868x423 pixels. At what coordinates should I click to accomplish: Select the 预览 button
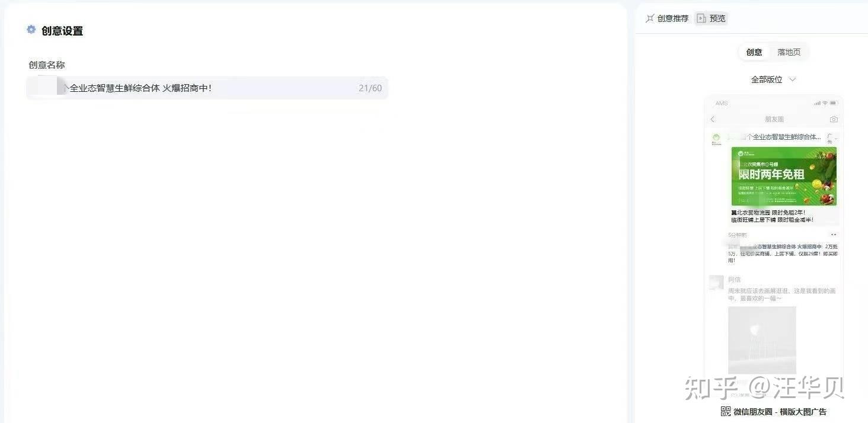(x=711, y=18)
